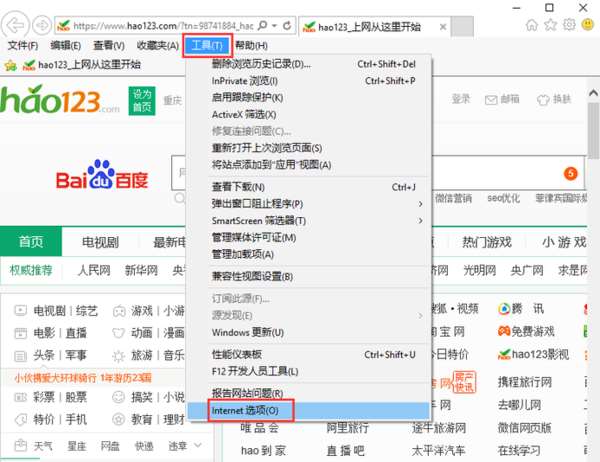The height and width of the screenshot is (462, 600).
Task: Choose 性能仪表板 menu item
Action: click(309, 354)
